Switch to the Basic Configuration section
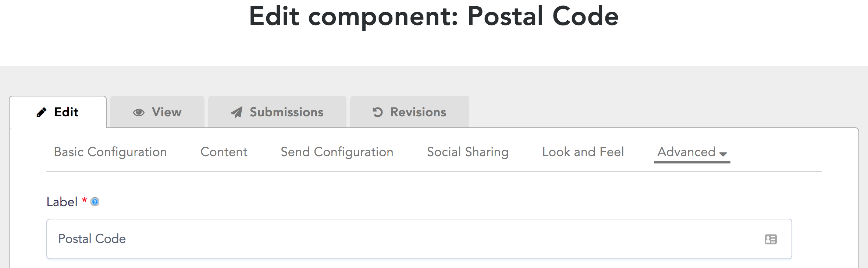This screenshot has height=268, width=868. pos(110,152)
